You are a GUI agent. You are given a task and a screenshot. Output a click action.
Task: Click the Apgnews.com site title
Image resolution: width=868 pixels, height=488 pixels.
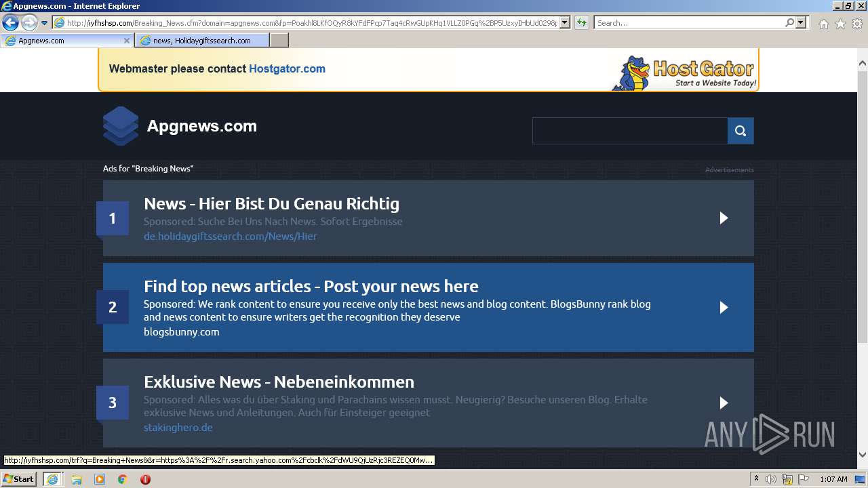tap(202, 126)
